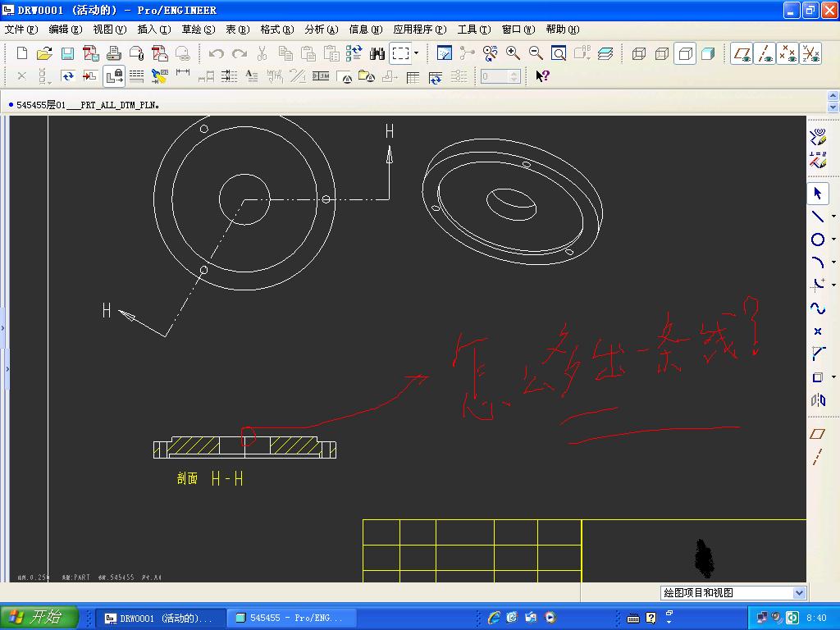
Task: Open the Layers stack icon
Action: [x=605, y=53]
